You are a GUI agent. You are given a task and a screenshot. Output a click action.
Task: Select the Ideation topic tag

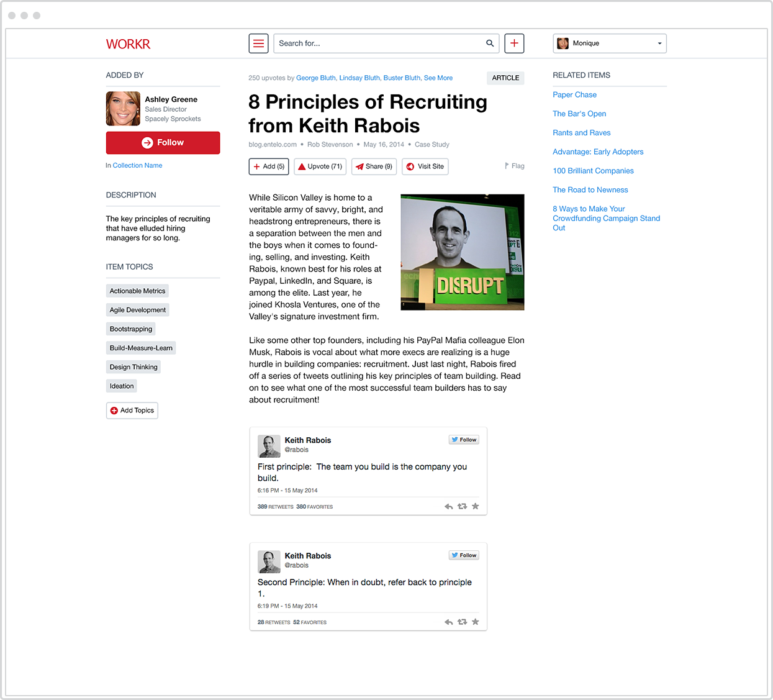pyautogui.click(x=122, y=386)
